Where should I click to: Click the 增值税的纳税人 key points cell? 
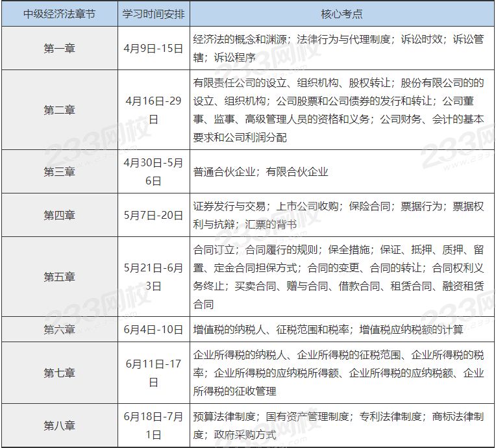(x=342, y=329)
